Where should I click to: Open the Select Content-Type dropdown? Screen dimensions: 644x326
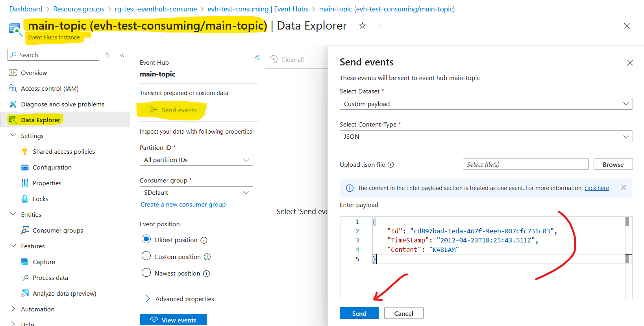tap(486, 136)
